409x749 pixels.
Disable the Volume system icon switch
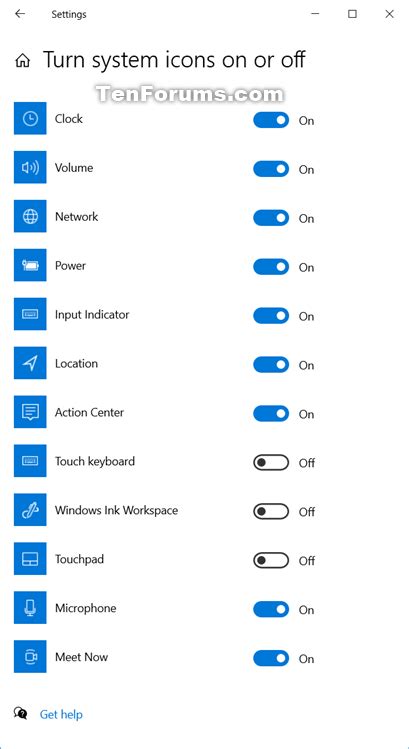271,169
